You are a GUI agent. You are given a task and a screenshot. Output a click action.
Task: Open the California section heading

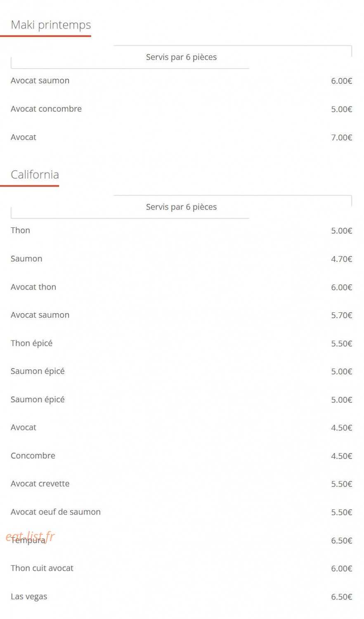pyautogui.click(x=35, y=175)
